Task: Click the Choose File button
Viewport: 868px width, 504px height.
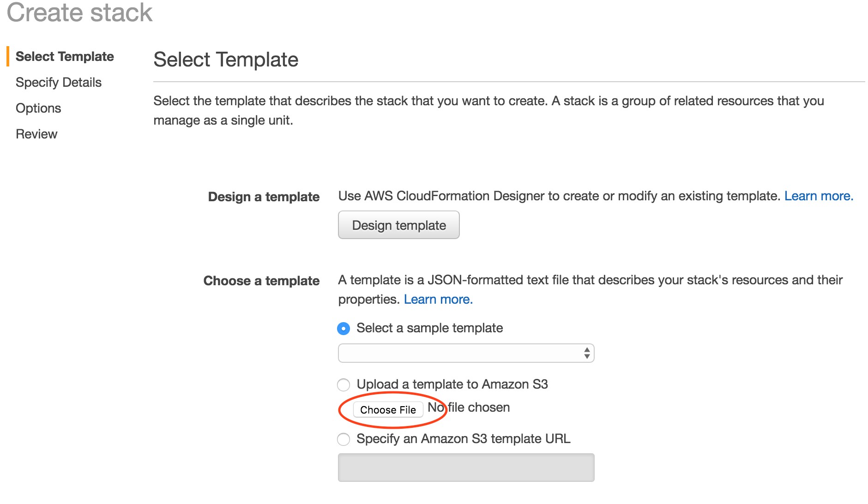Action: [388, 410]
